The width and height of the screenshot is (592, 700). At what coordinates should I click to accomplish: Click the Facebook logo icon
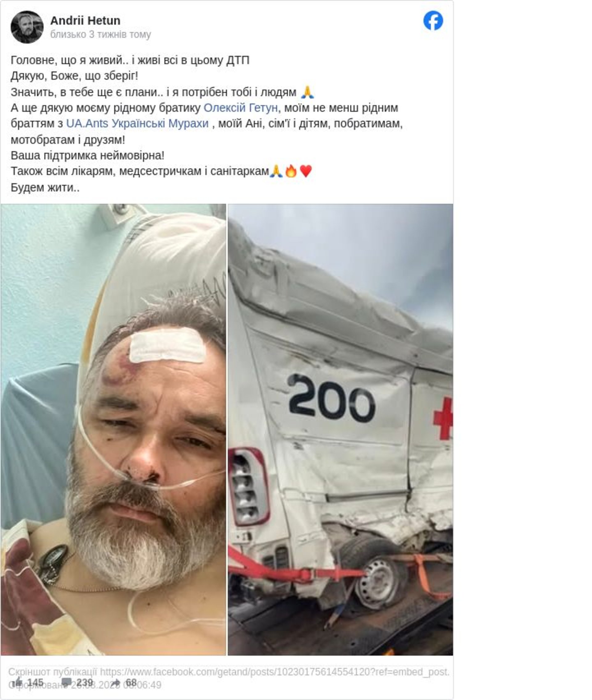[433, 21]
